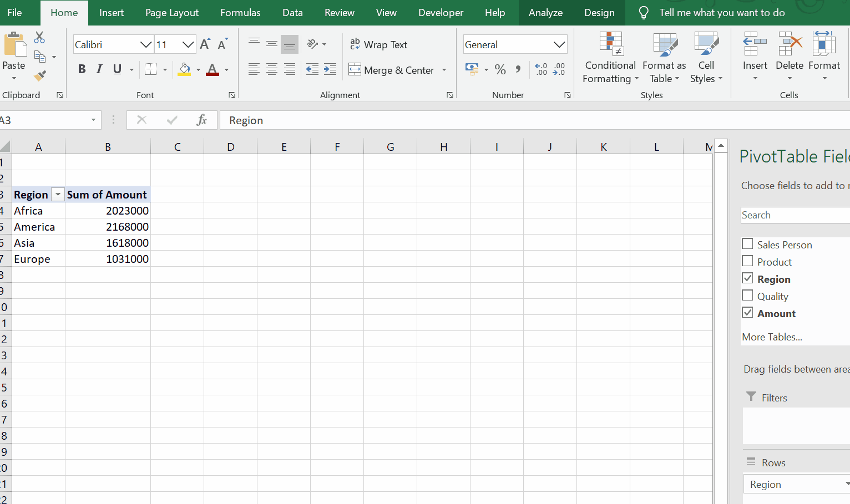Click the Increase Indent icon
This screenshot has width=850, height=504.
click(330, 69)
